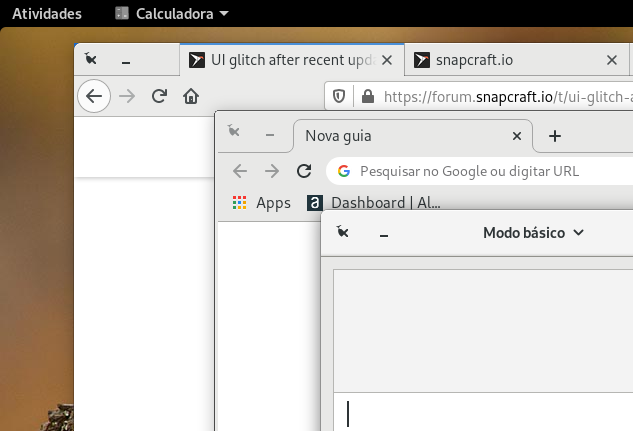
Task: Click the Chrome new tab plus button
Action: tap(556, 136)
